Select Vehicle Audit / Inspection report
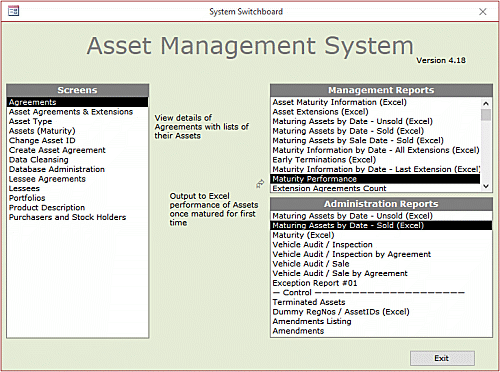The height and width of the screenshot is (372, 500). point(381,245)
